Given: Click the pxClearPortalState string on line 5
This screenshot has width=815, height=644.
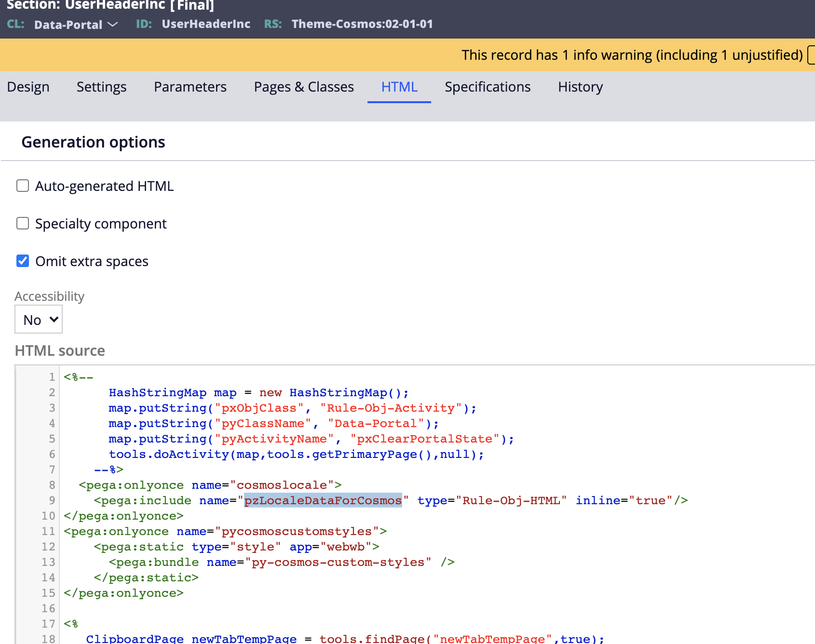Looking at the screenshot, I should click(424, 439).
